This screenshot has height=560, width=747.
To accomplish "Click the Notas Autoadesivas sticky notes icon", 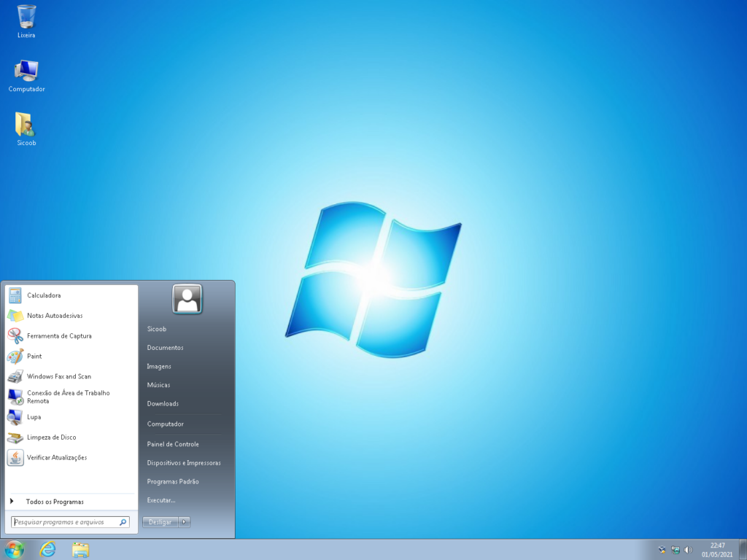I will coord(15,316).
